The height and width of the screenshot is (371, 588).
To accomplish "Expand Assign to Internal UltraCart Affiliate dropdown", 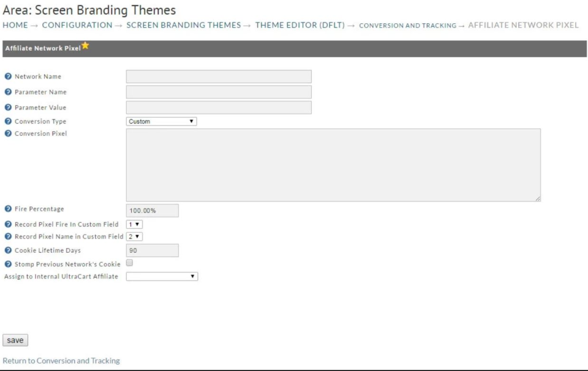I will click(x=162, y=277).
